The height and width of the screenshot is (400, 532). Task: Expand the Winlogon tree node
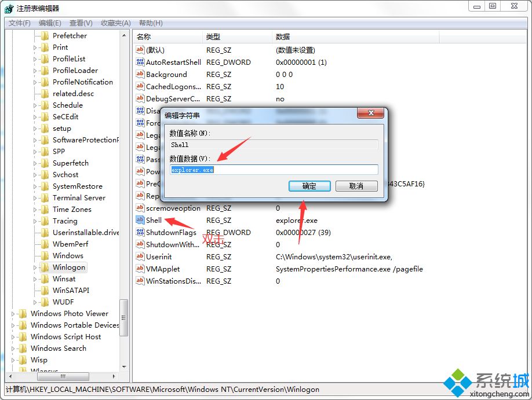point(35,267)
